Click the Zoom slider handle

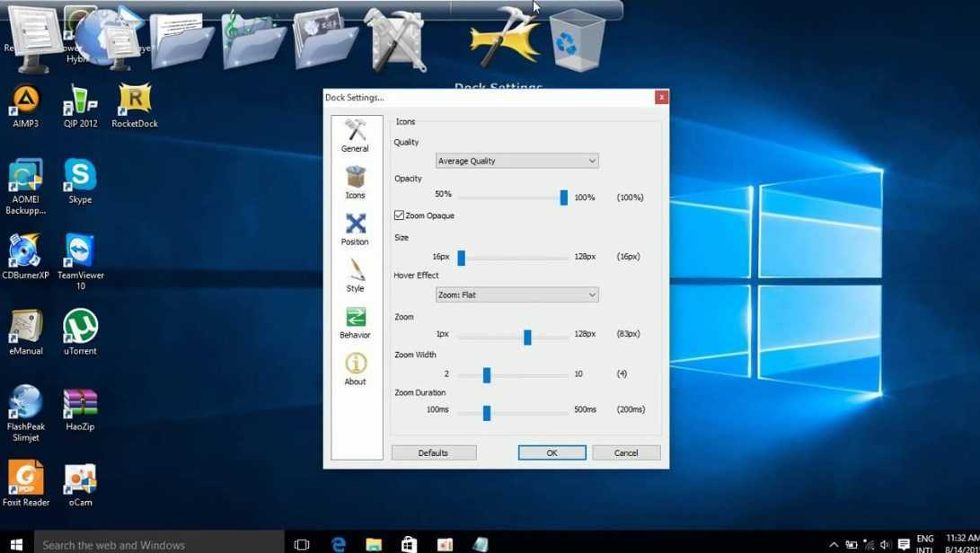pyautogui.click(x=527, y=338)
